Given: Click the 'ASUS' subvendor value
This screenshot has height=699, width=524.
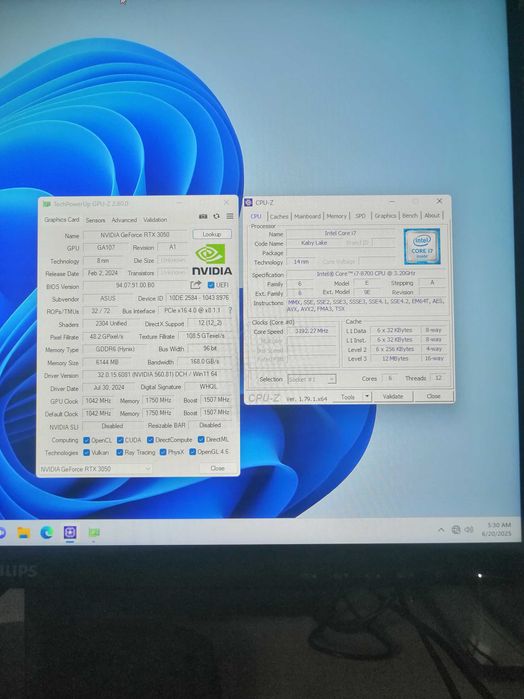Looking at the screenshot, I should click(108, 299).
